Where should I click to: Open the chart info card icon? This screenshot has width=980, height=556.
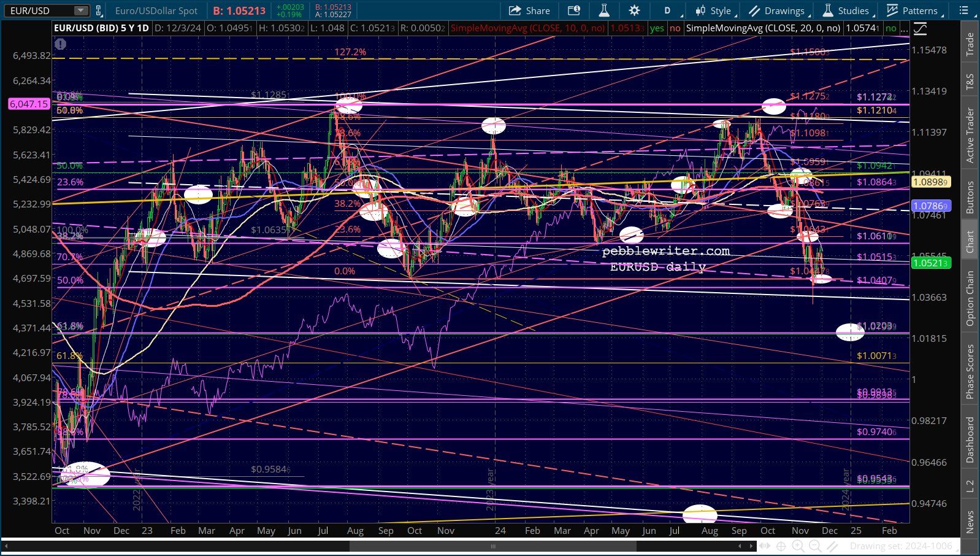tap(574, 10)
